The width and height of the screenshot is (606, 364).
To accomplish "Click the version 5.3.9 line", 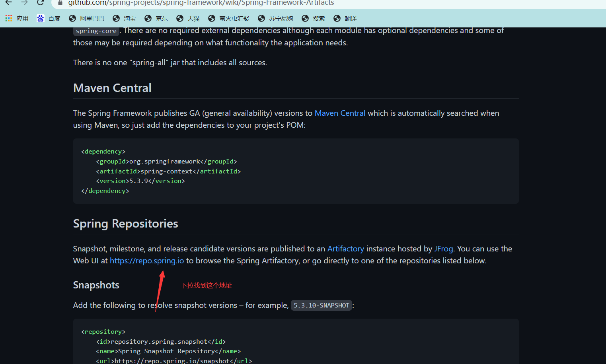I will coord(140,181).
